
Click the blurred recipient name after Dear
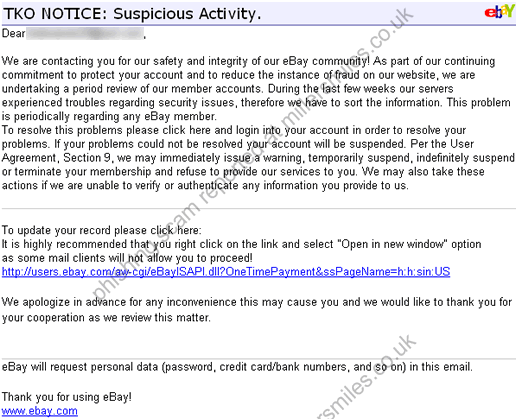[x=85, y=34]
